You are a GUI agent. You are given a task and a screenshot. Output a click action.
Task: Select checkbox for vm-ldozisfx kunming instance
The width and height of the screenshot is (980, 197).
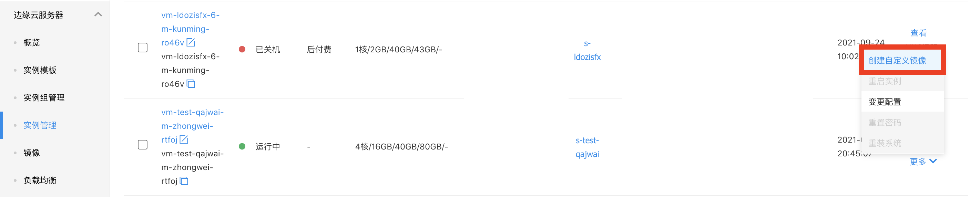coord(143,48)
